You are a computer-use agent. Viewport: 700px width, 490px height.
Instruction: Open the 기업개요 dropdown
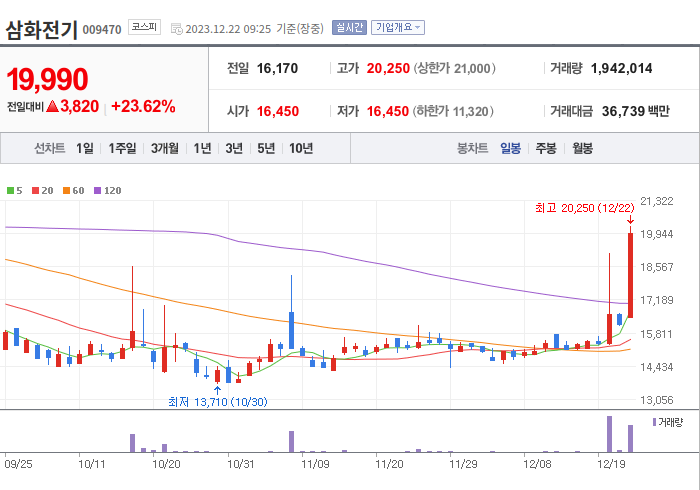click(398, 28)
